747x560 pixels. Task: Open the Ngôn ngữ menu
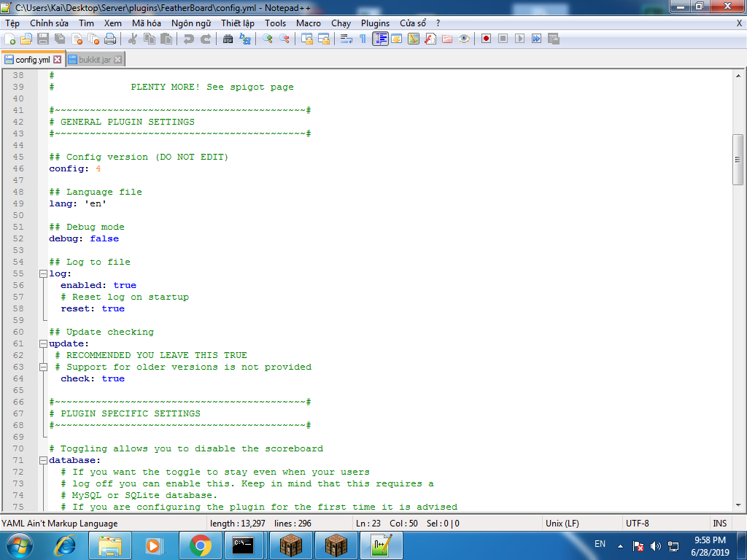pos(191,23)
